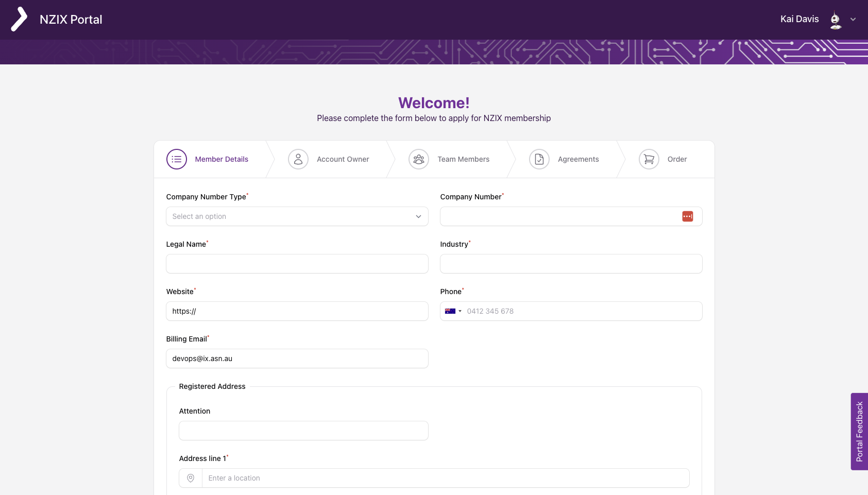This screenshot has width=868, height=495.
Task: Click the Order shopping cart icon
Action: click(x=649, y=159)
